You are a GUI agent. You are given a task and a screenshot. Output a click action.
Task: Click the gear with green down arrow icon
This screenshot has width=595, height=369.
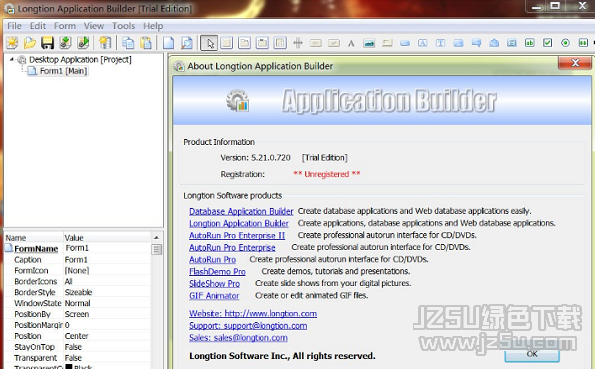65,43
